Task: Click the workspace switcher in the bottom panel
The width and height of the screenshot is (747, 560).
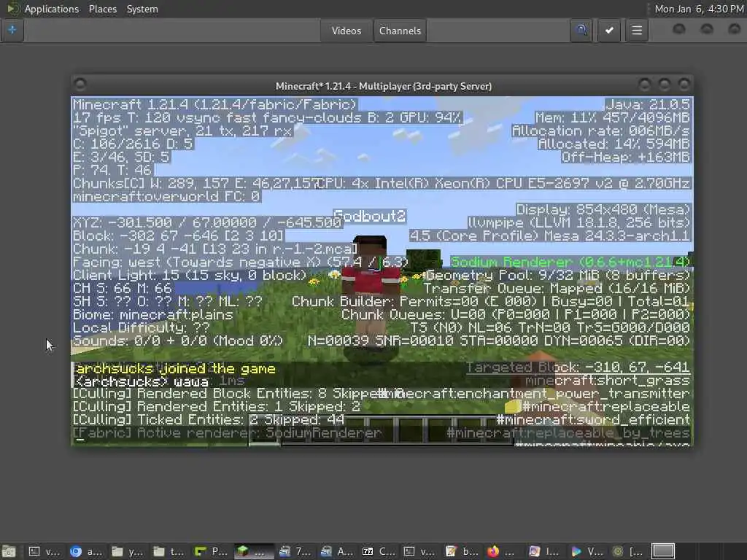Action: [x=662, y=551]
